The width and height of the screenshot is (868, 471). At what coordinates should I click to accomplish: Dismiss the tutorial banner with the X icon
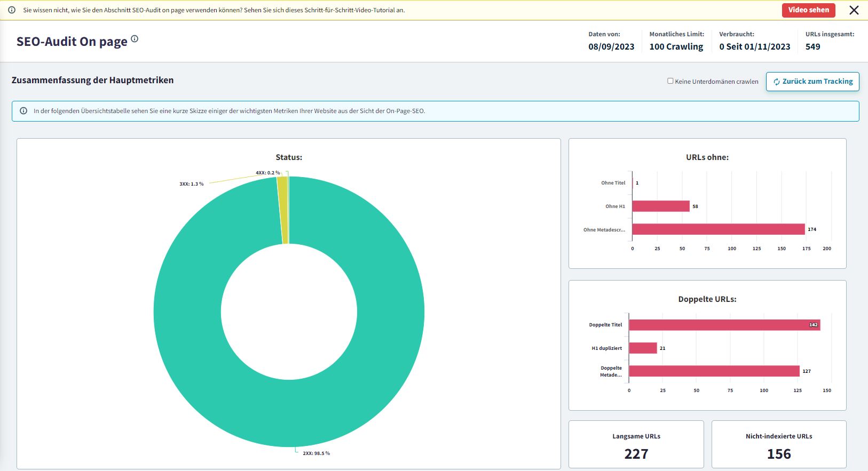pyautogui.click(x=854, y=10)
